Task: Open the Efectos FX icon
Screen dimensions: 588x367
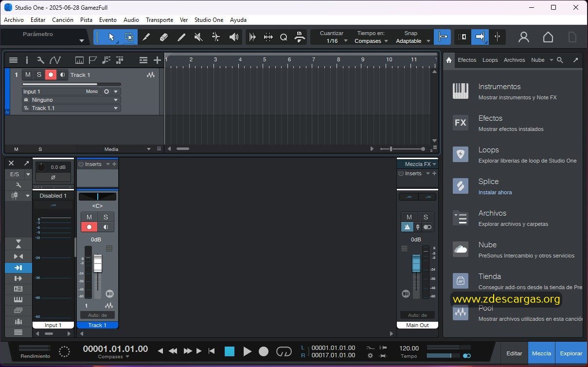Action: click(460, 123)
